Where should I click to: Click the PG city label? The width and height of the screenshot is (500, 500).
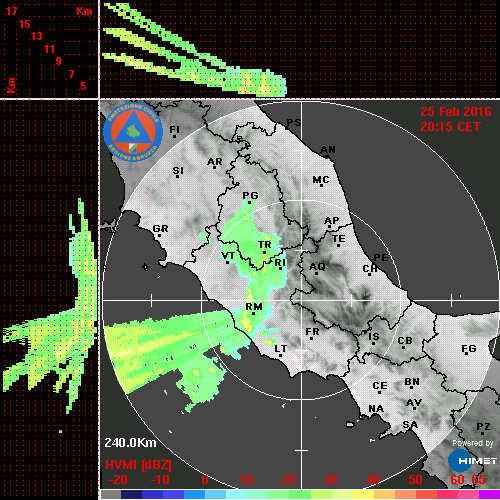point(250,195)
